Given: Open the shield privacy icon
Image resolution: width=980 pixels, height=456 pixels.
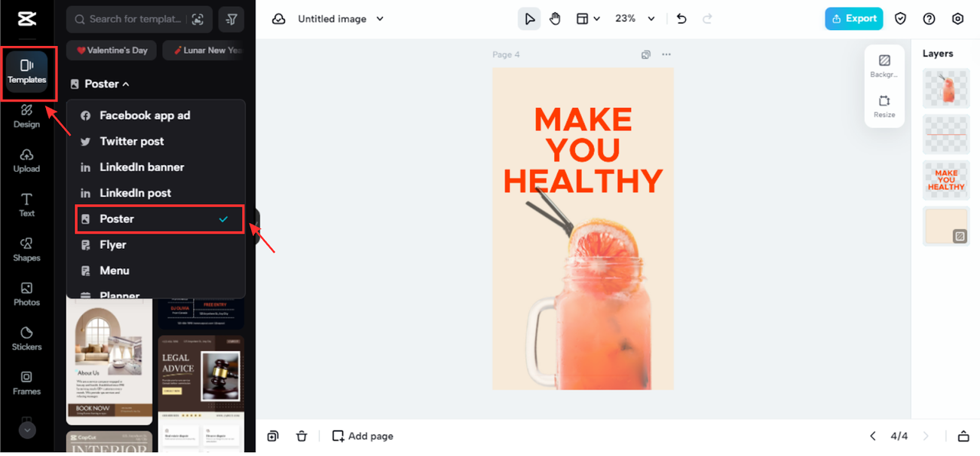Looking at the screenshot, I should 901,19.
